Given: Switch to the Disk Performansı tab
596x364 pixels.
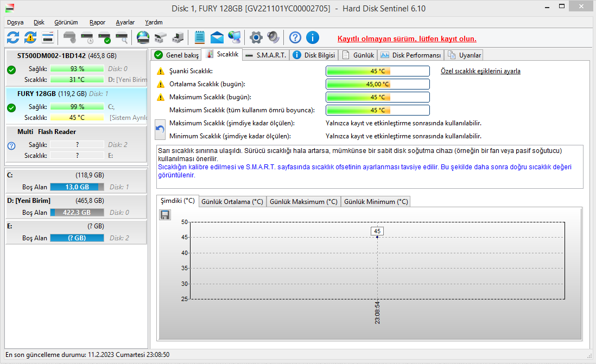Looking at the screenshot, I should click(411, 55).
